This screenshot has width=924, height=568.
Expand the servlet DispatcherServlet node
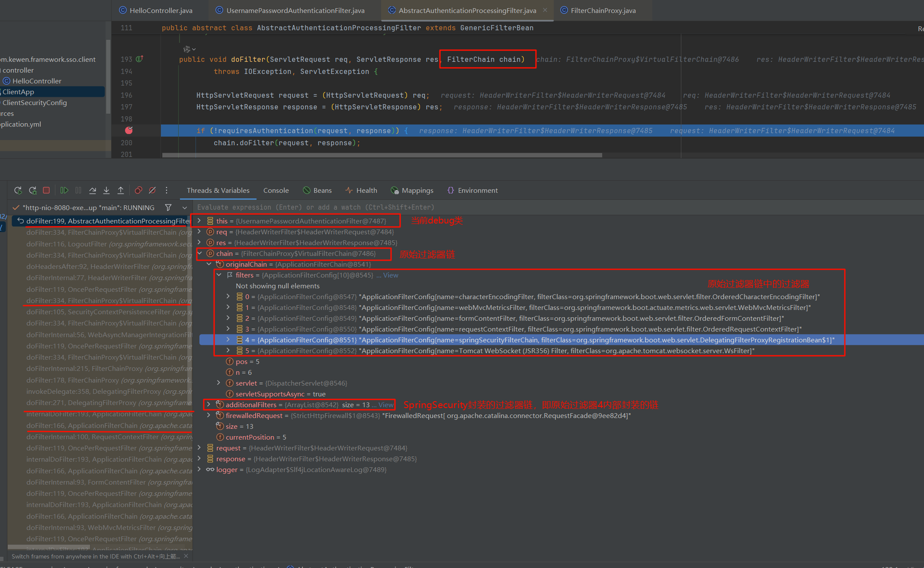[x=219, y=383]
